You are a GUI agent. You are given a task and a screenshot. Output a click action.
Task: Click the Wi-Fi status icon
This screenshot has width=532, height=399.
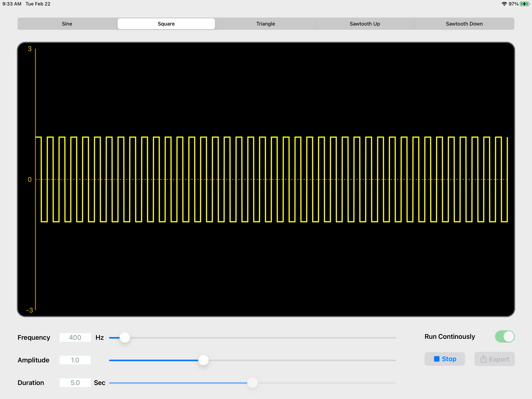[x=504, y=4]
